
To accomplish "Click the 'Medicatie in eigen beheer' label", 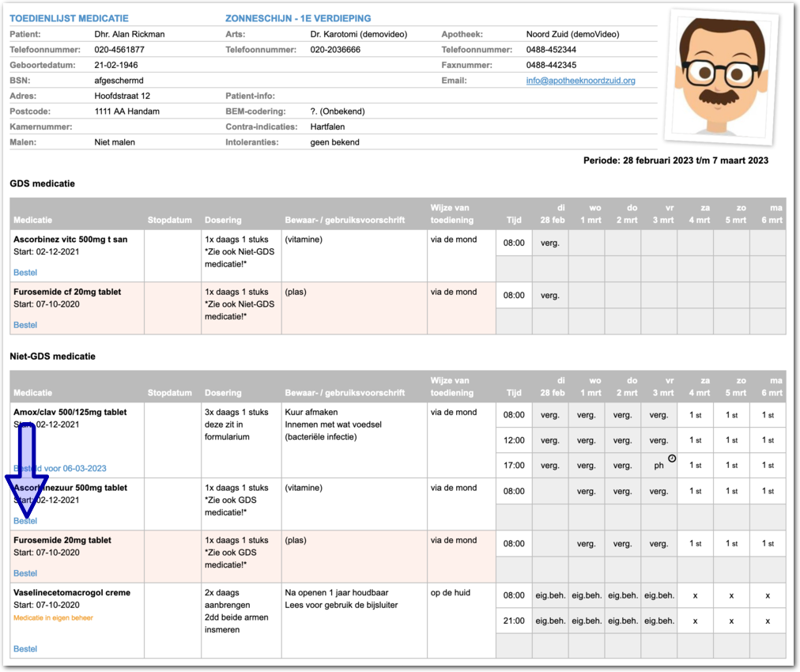I will click(53, 617).
